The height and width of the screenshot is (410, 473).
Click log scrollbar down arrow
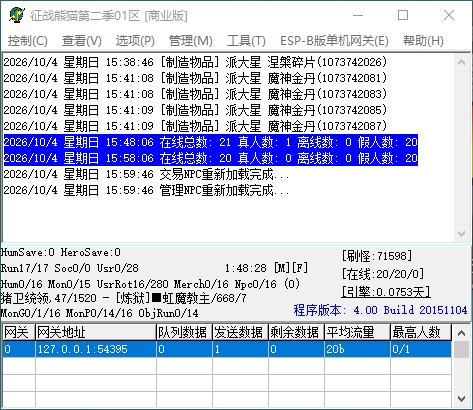click(462, 234)
